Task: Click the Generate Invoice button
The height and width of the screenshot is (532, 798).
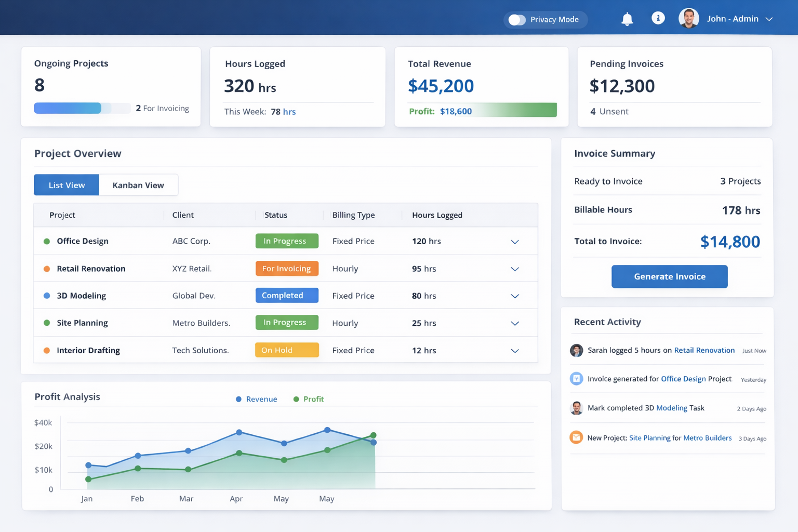Action: [669, 276]
